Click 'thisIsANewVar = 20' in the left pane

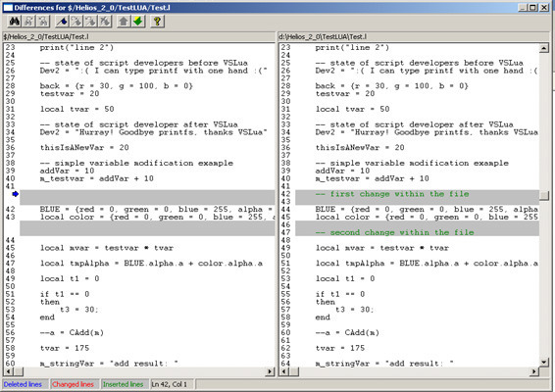(84, 148)
